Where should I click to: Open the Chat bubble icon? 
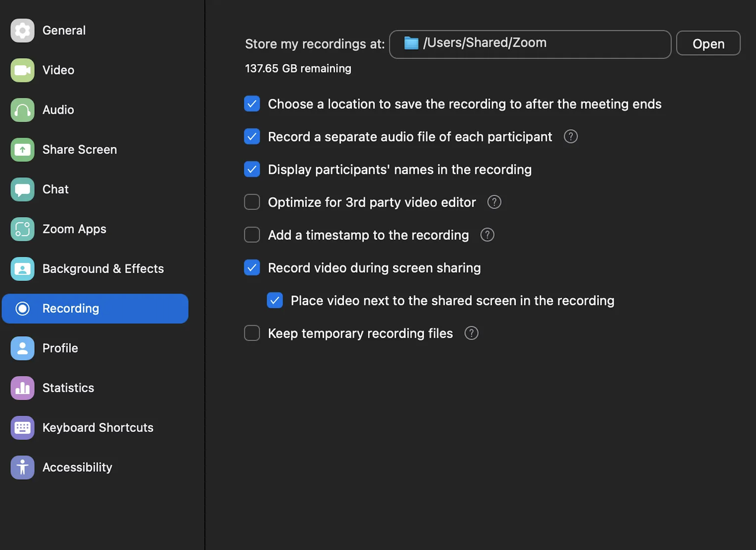(22, 190)
